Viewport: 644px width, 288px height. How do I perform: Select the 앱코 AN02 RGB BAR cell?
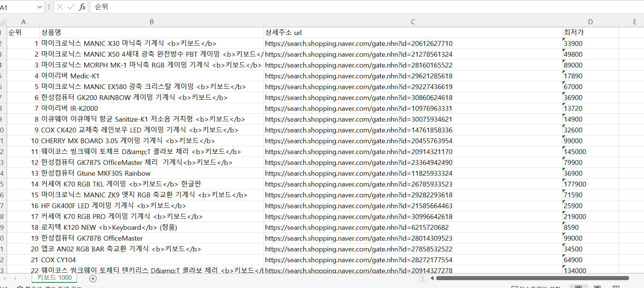(x=152, y=249)
